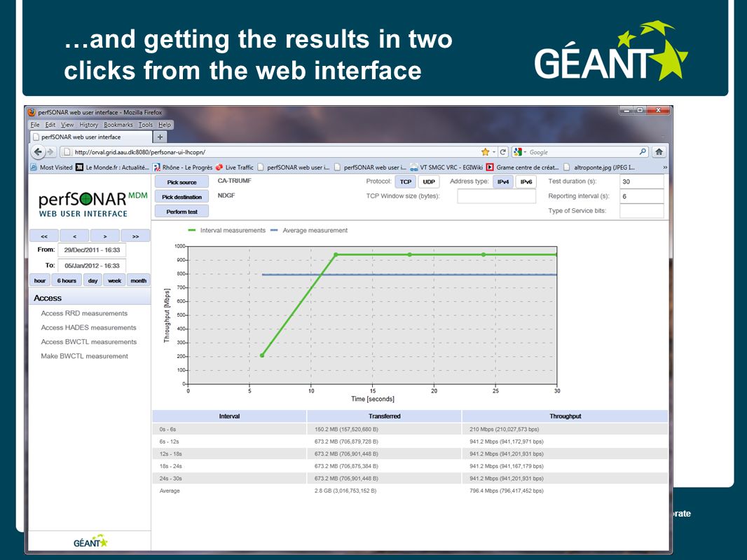Open the Le Monde.fr bookmark
Screen dimensions: 747x560
(x=112, y=168)
